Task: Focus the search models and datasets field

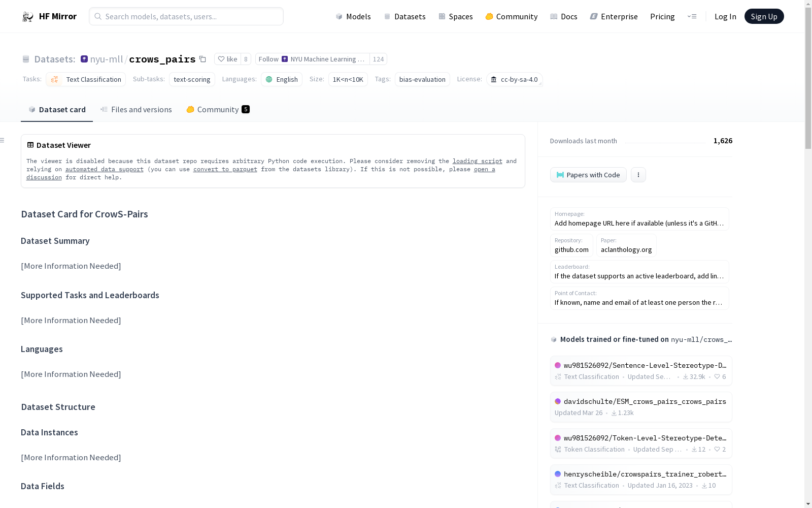Action: pos(186,16)
